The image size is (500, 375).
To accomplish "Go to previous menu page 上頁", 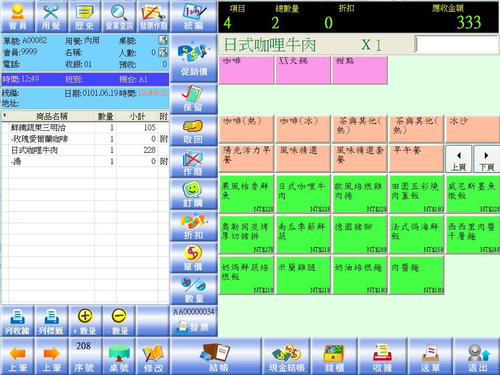I will click(458, 159).
